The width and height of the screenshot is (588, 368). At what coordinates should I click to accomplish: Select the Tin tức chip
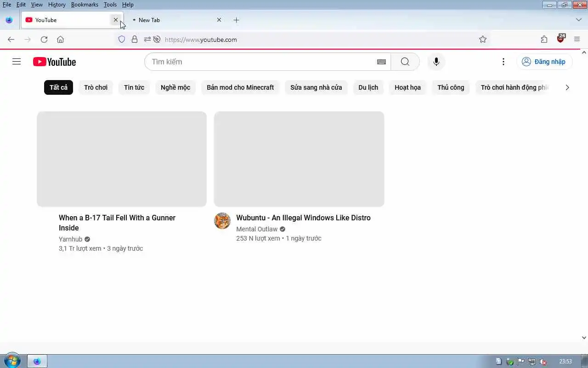click(134, 87)
